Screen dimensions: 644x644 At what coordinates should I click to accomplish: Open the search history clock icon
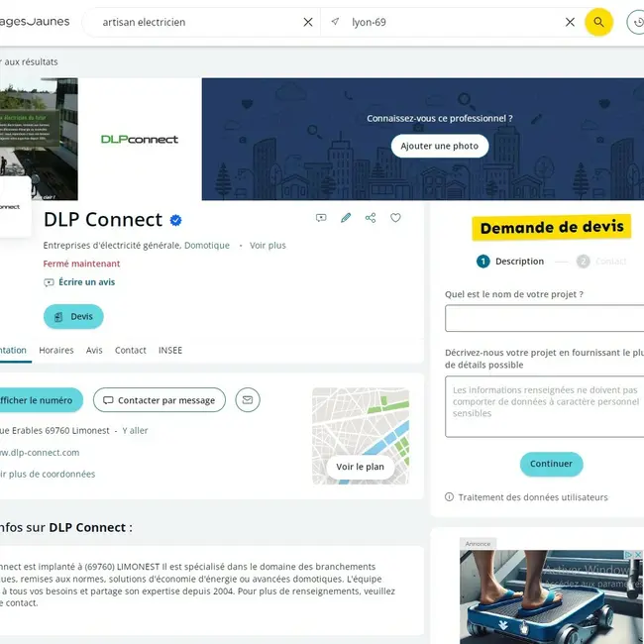tap(638, 22)
